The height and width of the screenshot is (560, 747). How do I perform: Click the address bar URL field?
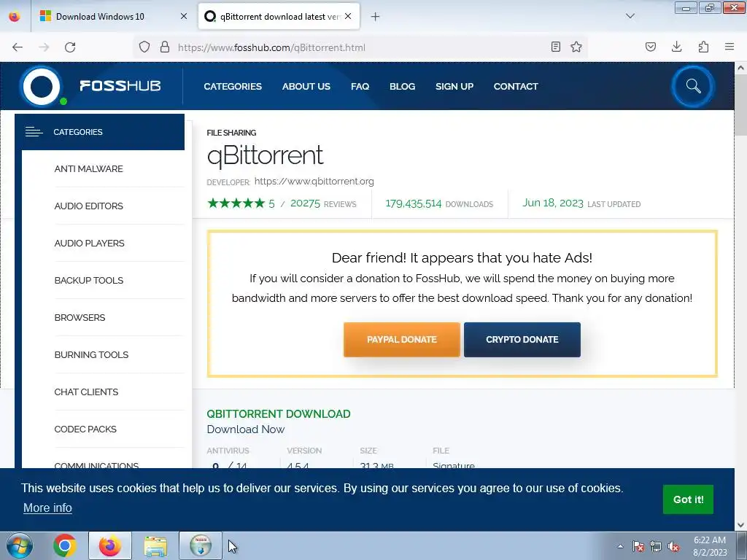[x=362, y=47]
